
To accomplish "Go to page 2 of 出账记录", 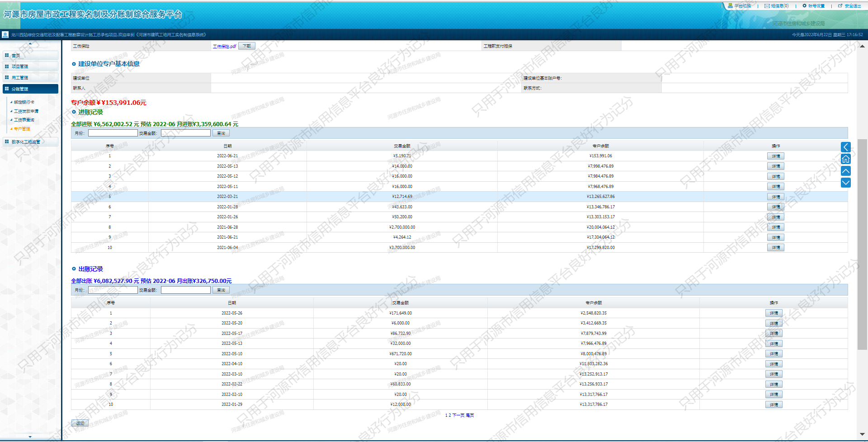I will (449, 415).
